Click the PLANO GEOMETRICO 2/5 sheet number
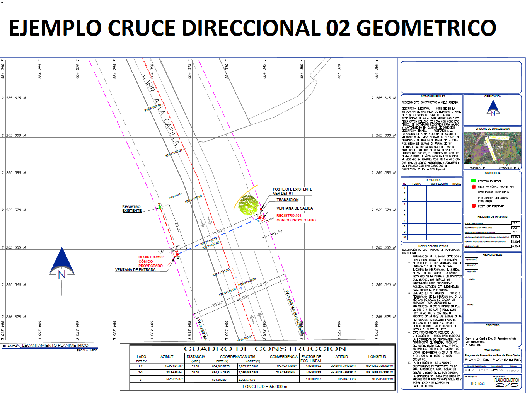 tap(507, 383)
